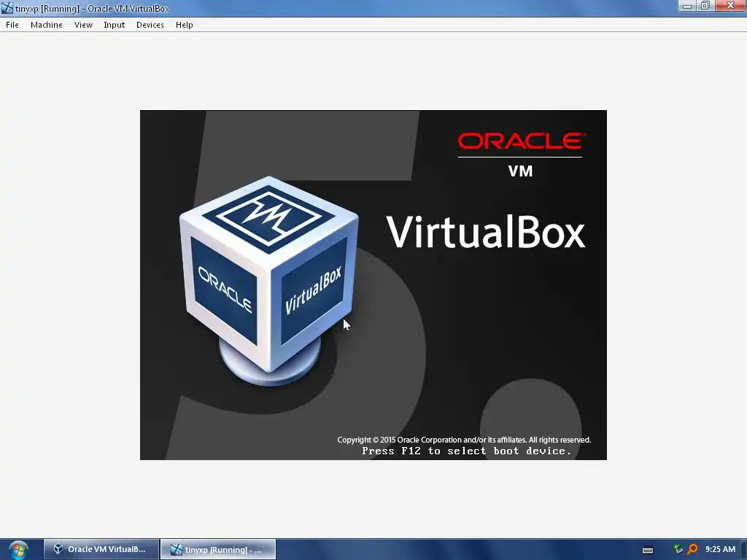
Task: Restore down the tinyxp VM window
Action: (x=705, y=6)
